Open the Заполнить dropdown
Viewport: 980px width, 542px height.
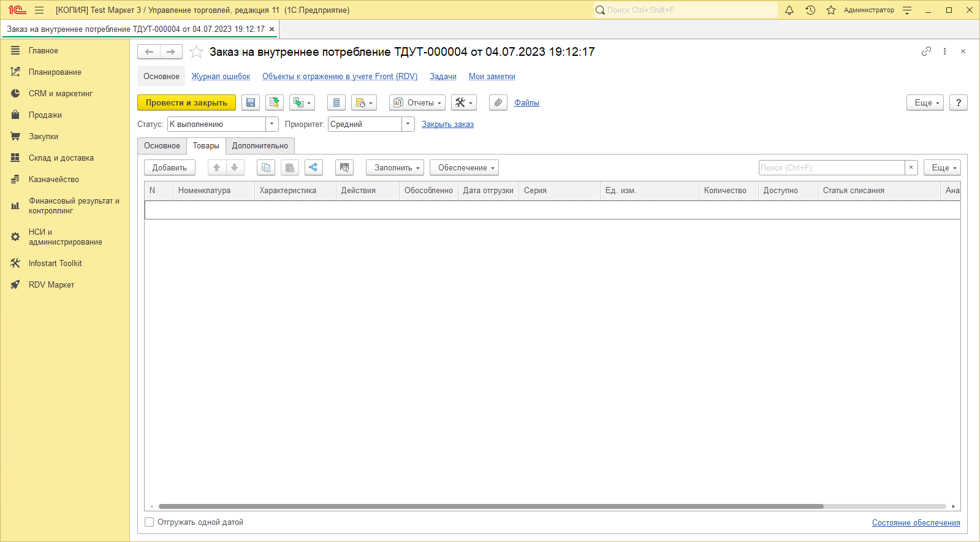[x=395, y=167]
